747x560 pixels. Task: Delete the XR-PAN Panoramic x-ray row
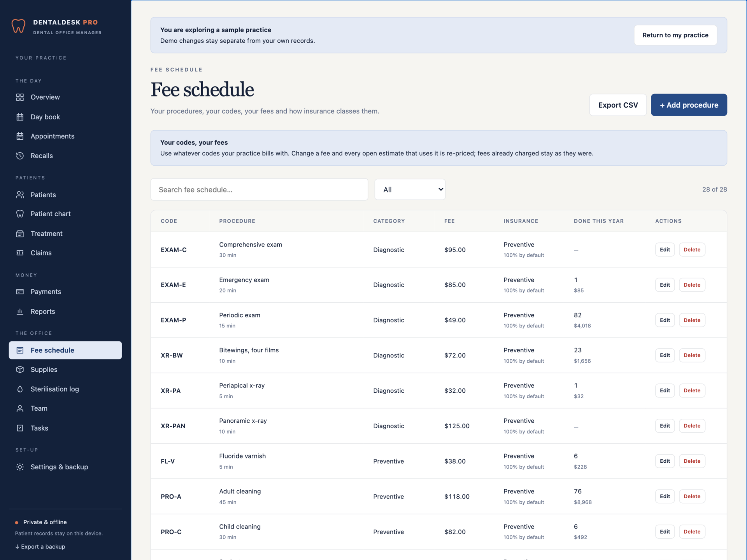[692, 426]
